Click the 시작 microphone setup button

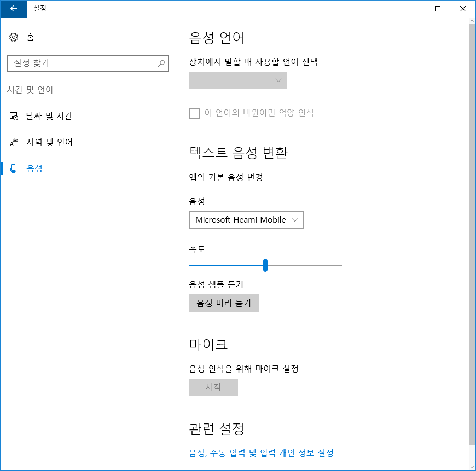(x=213, y=387)
